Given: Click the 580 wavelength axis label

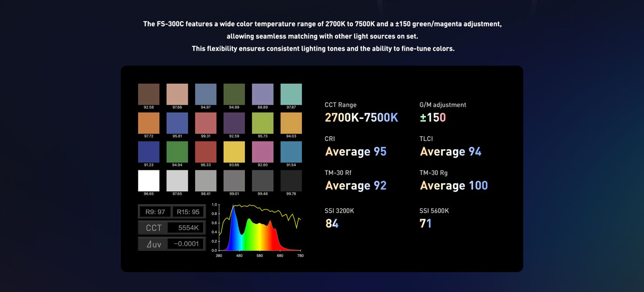Looking at the screenshot, I should click(x=260, y=256).
